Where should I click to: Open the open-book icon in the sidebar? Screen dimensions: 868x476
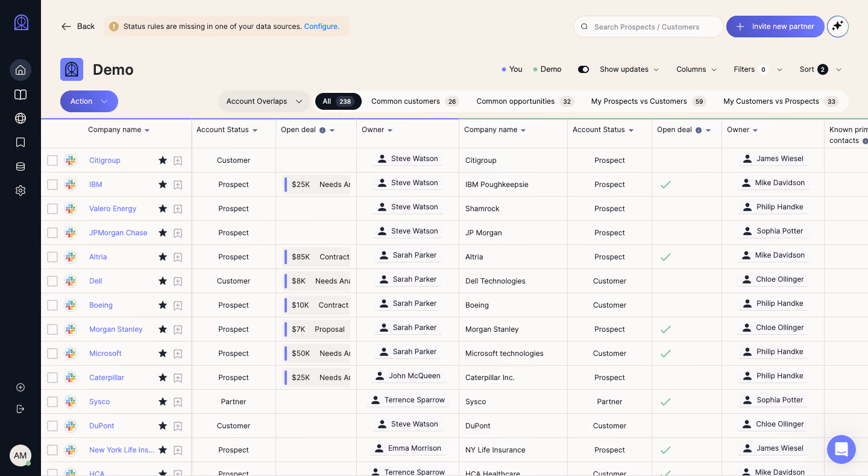point(20,95)
